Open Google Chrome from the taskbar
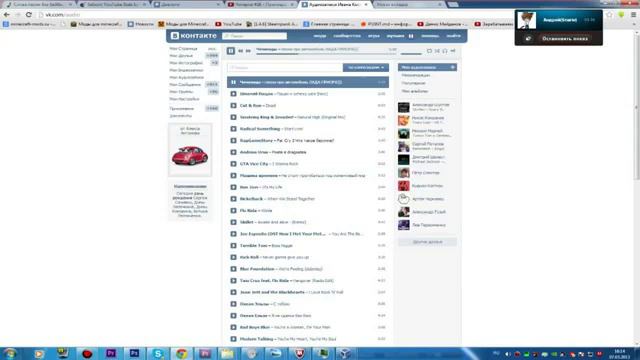Image resolution: width=640 pixels, height=360 pixels. click(182, 353)
